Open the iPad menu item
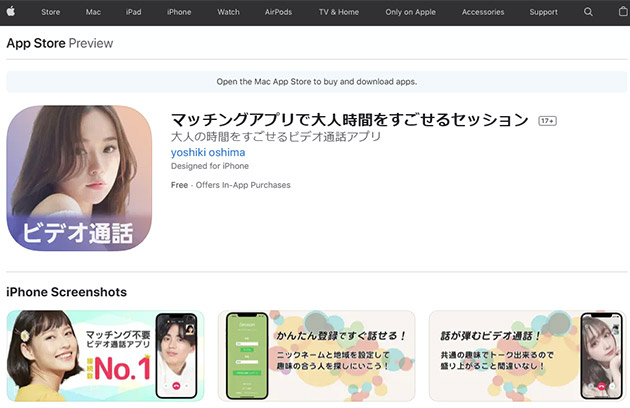The width and height of the screenshot is (630, 408). pyautogui.click(x=133, y=12)
